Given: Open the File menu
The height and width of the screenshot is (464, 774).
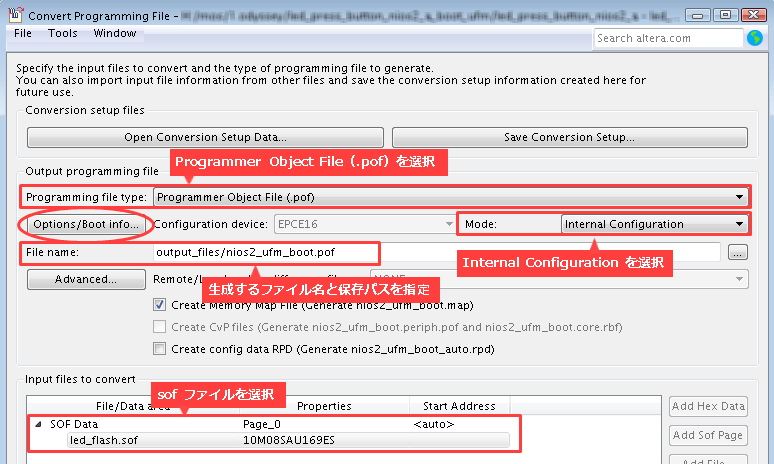Looking at the screenshot, I should [23, 34].
